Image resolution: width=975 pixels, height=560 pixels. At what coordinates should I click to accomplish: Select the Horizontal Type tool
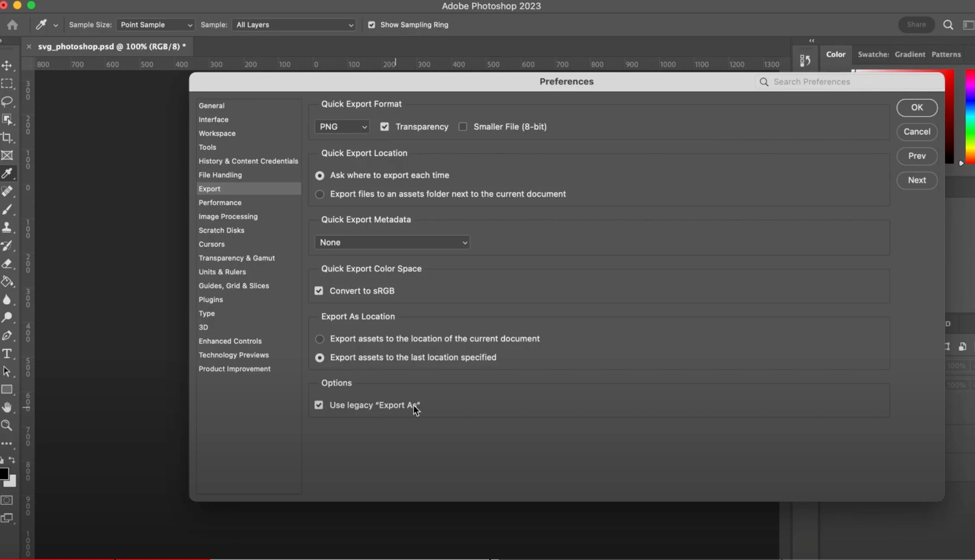(7, 354)
